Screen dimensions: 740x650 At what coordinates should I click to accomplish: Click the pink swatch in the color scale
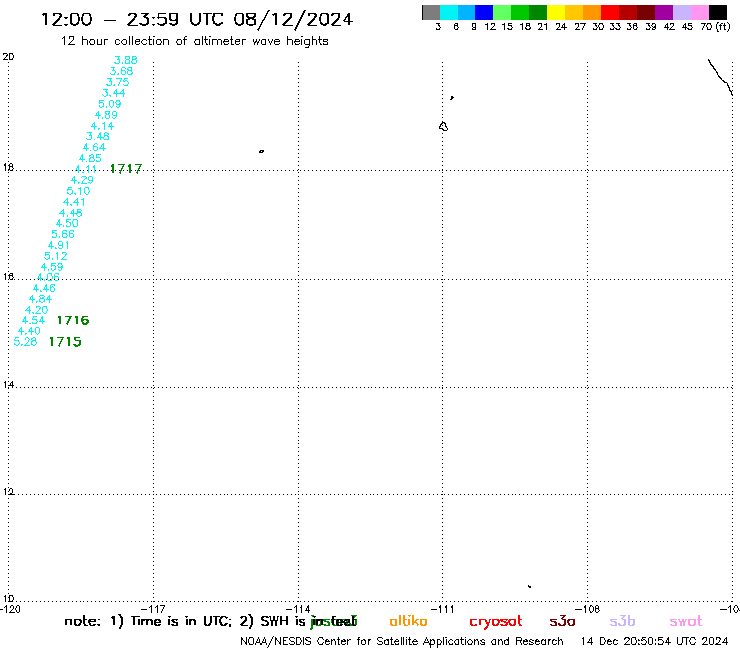point(699,12)
